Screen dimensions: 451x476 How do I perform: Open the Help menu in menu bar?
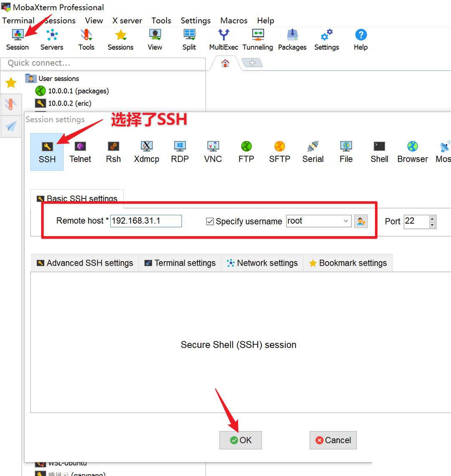pos(266,20)
